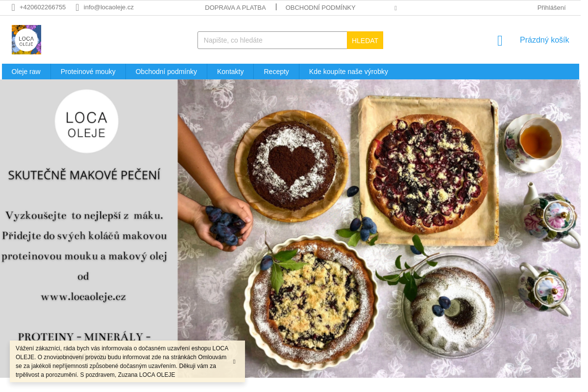Image resolution: width=588 pixels, height=392 pixels.
Task: Click the phone icon beside +420602266755
Action: [x=13, y=7]
